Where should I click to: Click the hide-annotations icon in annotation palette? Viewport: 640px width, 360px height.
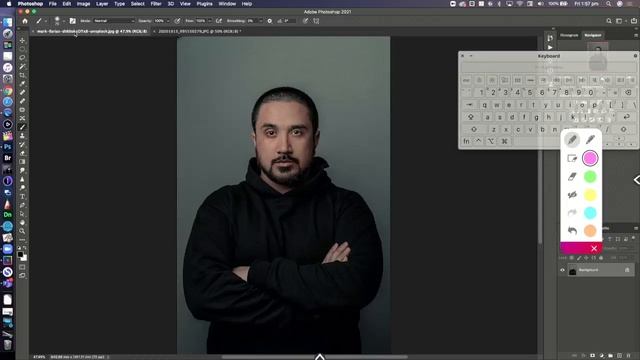[x=572, y=195]
